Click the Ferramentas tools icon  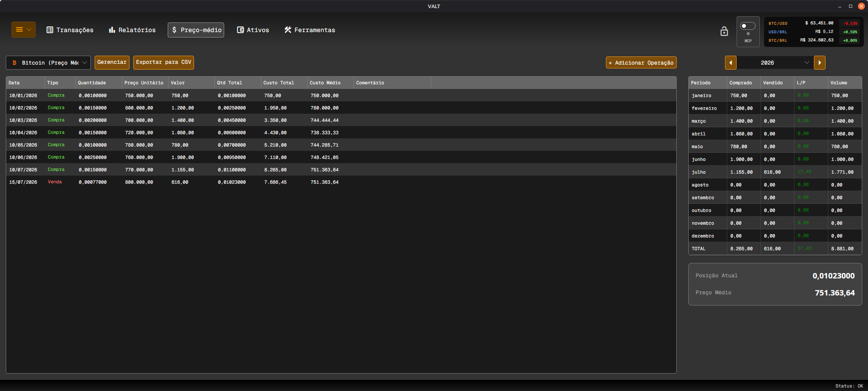pyautogui.click(x=288, y=30)
